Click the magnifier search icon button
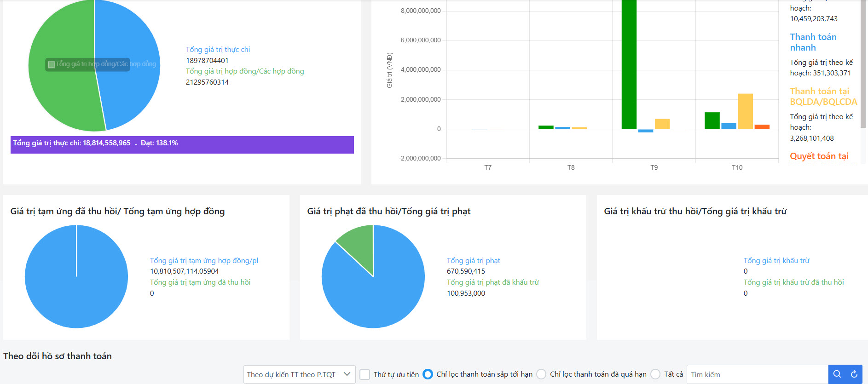 click(x=837, y=374)
